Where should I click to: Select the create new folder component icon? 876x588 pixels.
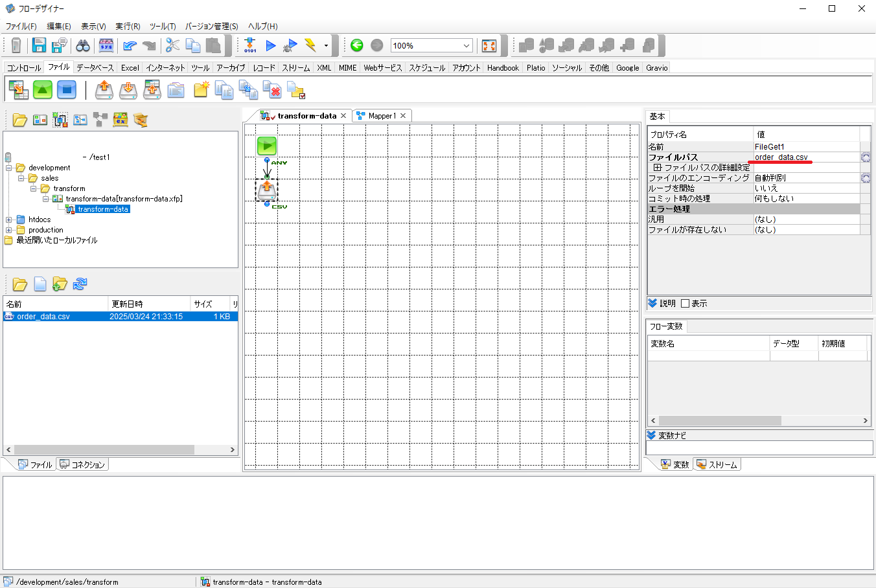point(201,89)
